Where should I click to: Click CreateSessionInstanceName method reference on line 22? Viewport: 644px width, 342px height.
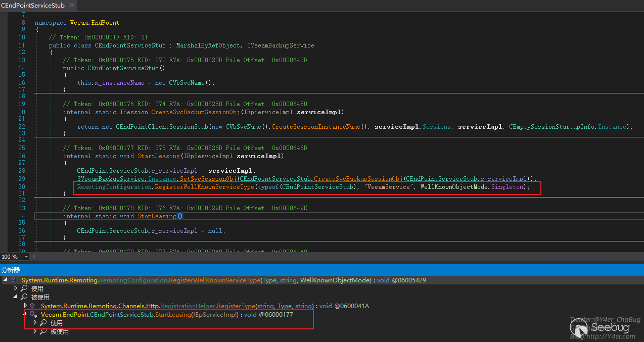coord(316,127)
